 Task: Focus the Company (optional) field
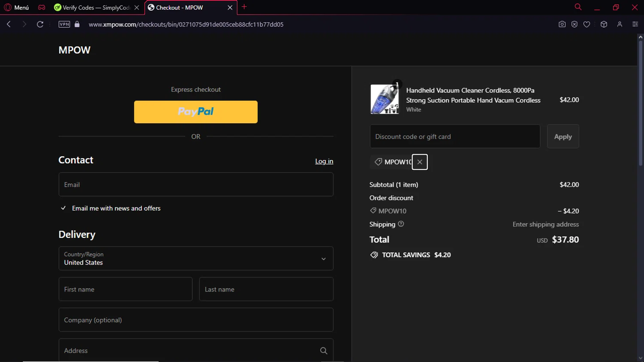tap(196, 320)
